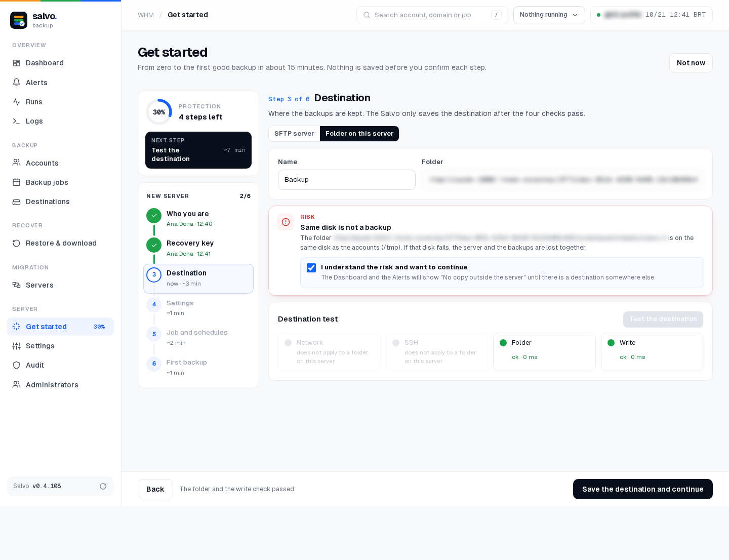This screenshot has height=560, width=729.
Task: Click the Not now button
Action: tap(691, 63)
